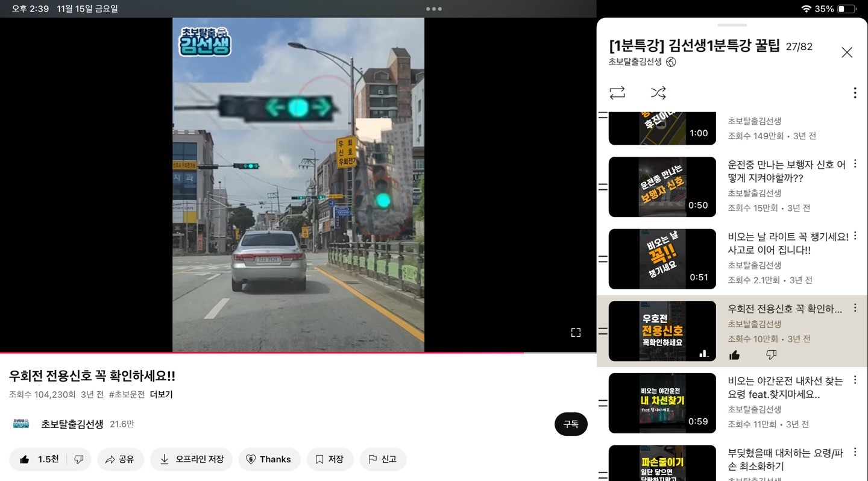Open options for 비오는 날 라이트 item
Viewport: 868px width, 481px height.
tap(855, 236)
